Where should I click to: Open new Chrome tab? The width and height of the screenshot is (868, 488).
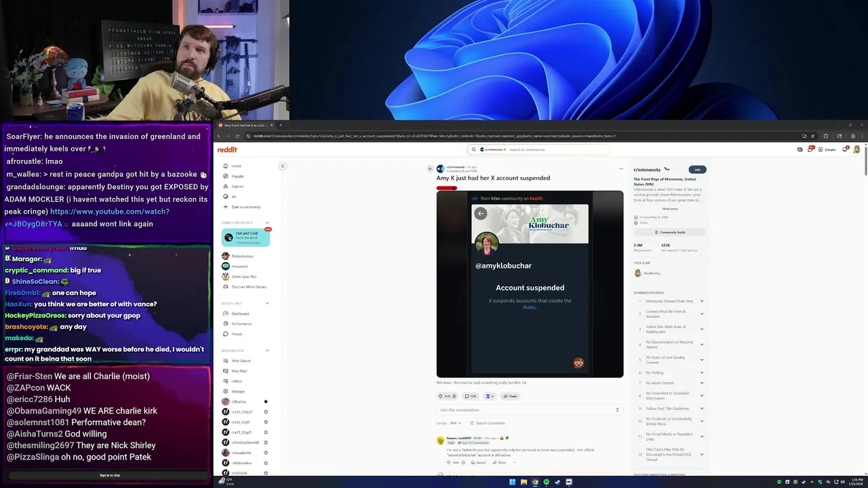tap(281, 125)
